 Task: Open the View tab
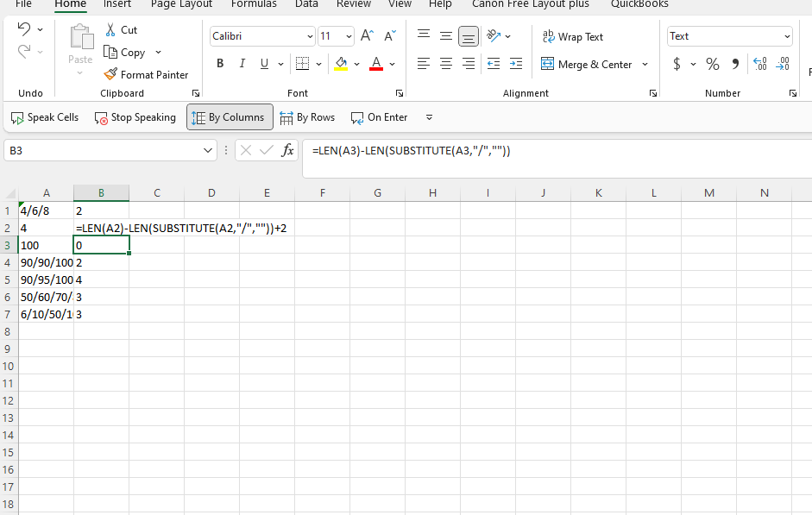coord(400,4)
